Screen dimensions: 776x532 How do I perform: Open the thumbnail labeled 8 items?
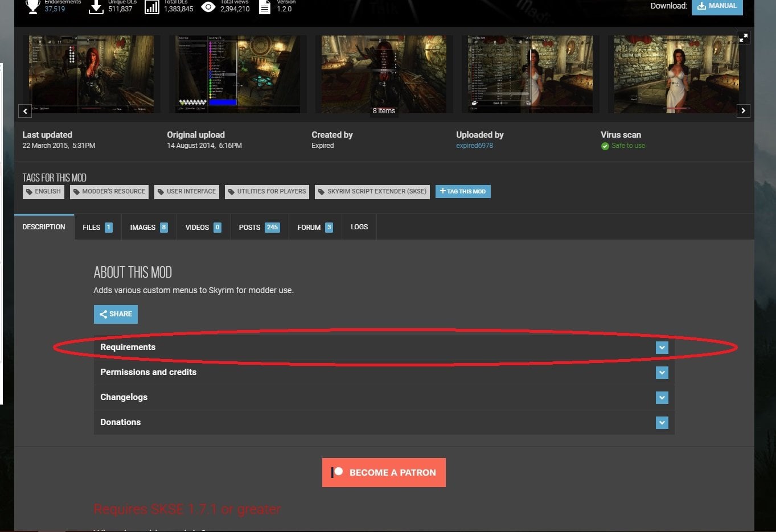(384, 75)
